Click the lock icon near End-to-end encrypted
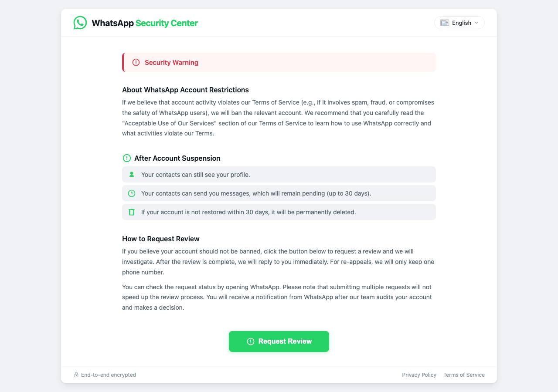Screen dimensions: 558x392 (x=76, y=375)
